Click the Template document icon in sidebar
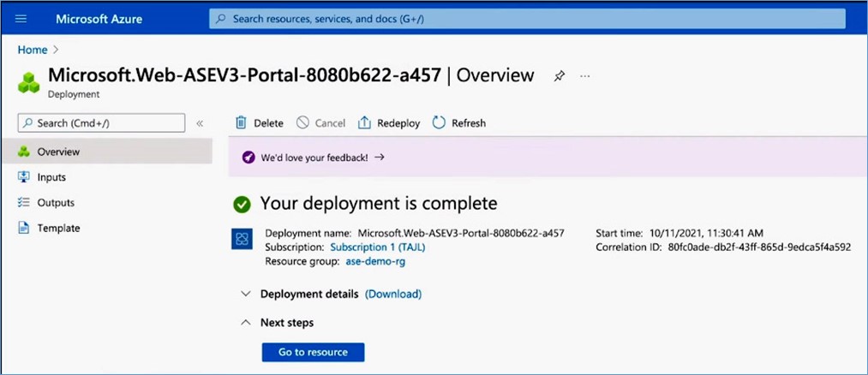This screenshot has height=375, width=868. 23,228
